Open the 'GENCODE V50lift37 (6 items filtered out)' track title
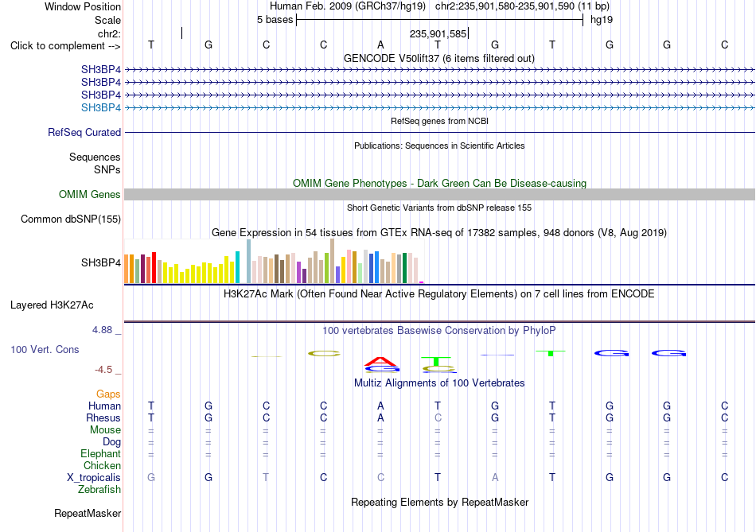Viewport: 756px width, 532px height. coord(438,58)
